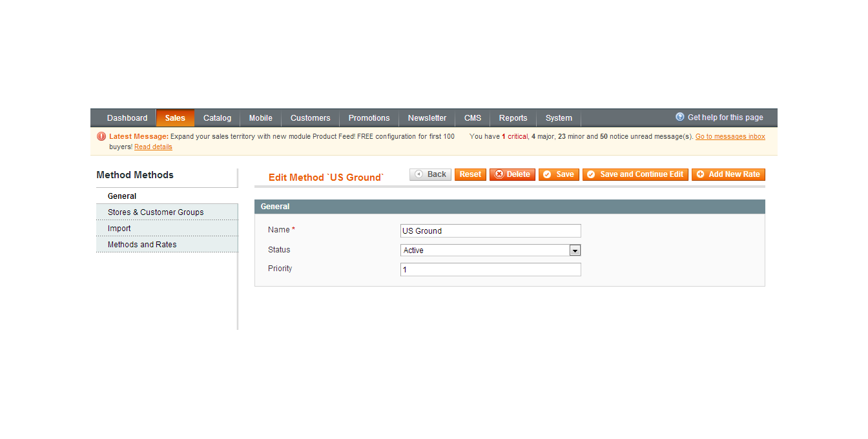
Task: Click the 'Method Methods' sidebar title
Action: [135, 175]
